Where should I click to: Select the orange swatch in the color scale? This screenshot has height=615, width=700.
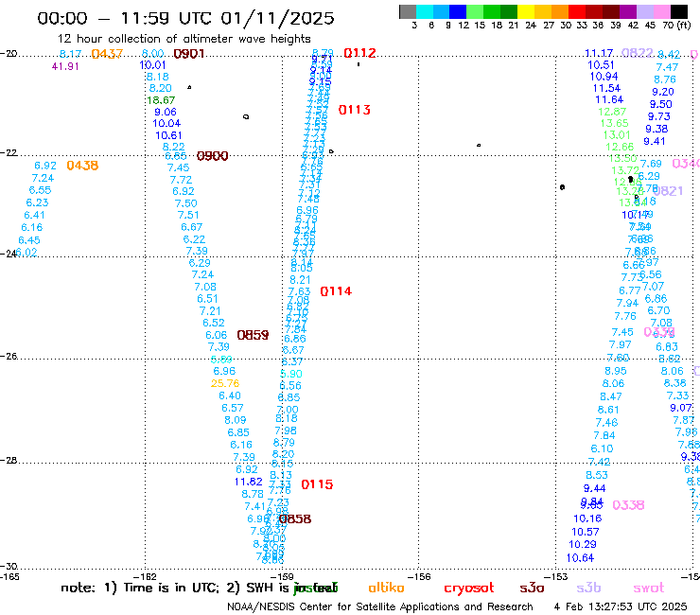tap(560, 11)
